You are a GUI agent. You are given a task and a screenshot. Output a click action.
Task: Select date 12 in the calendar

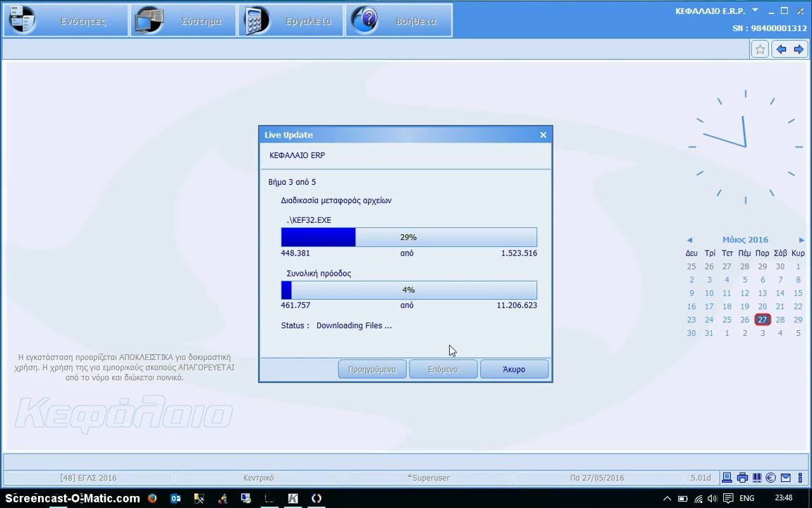(x=744, y=294)
